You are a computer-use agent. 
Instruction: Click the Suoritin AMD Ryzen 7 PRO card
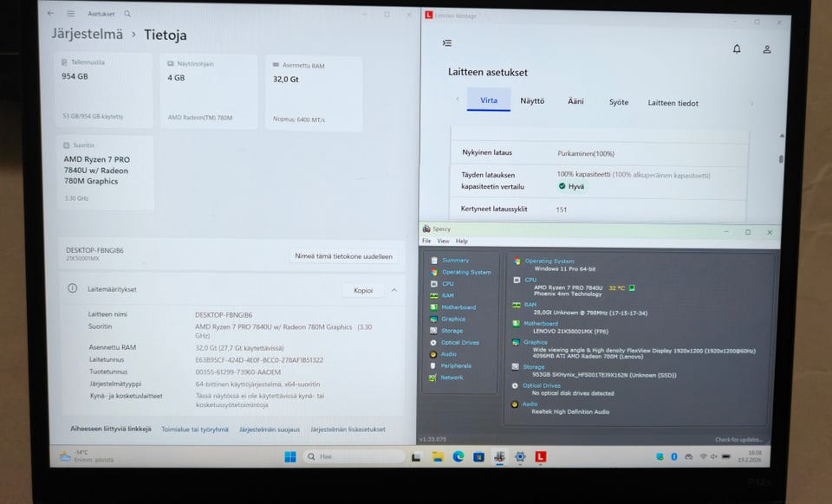click(106, 173)
